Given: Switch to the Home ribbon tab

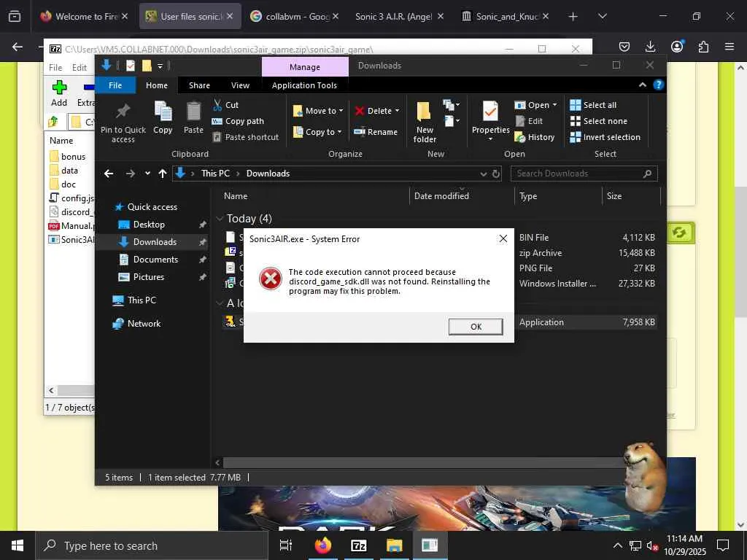Looking at the screenshot, I should click(157, 85).
